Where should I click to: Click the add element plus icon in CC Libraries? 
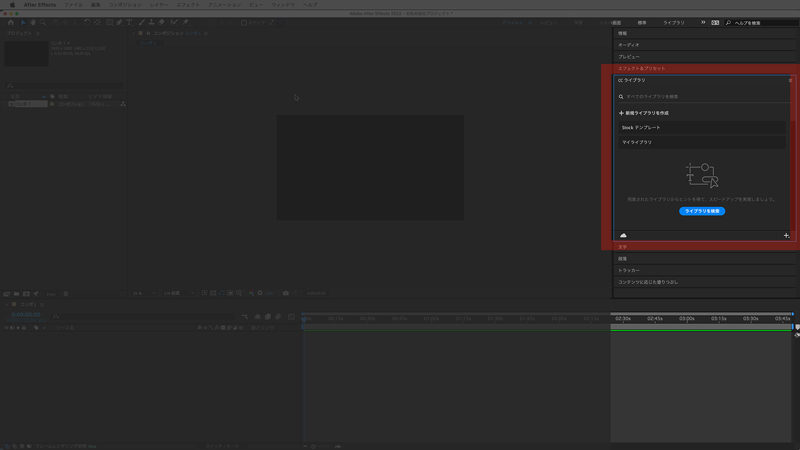pos(786,235)
